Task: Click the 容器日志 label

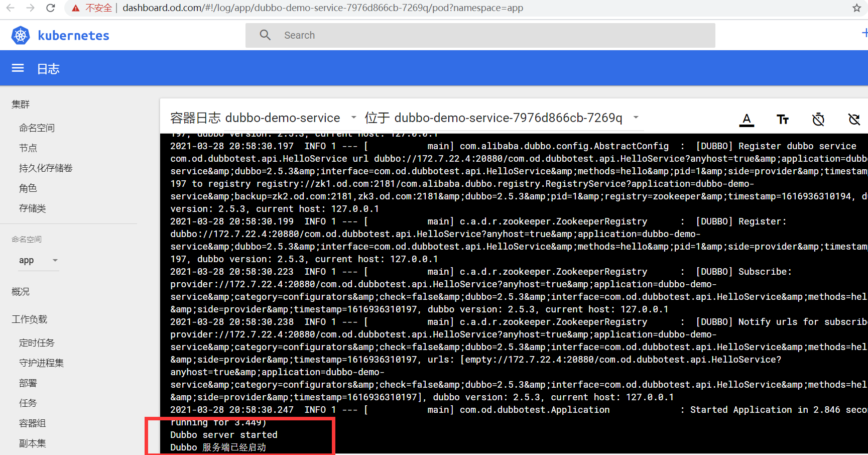Action: 195,118
